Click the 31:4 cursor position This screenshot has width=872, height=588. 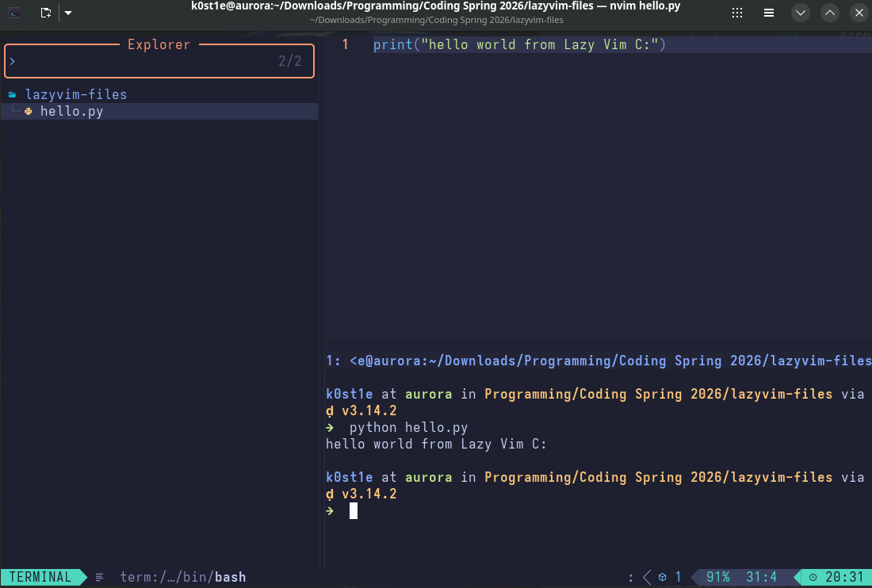(761, 577)
